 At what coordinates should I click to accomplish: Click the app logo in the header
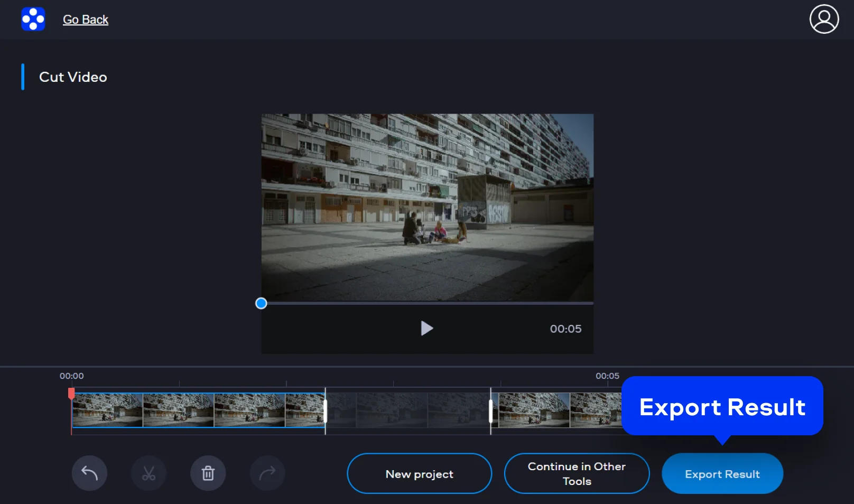pyautogui.click(x=33, y=19)
